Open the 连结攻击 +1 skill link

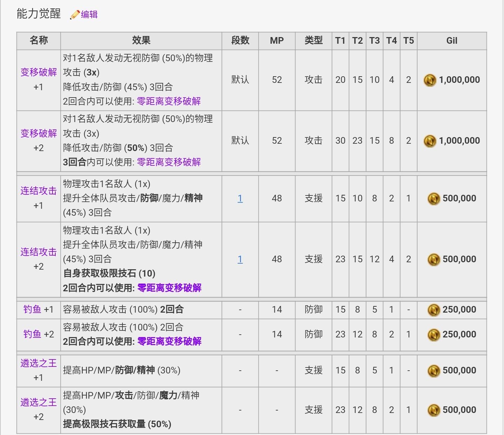click(x=38, y=191)
